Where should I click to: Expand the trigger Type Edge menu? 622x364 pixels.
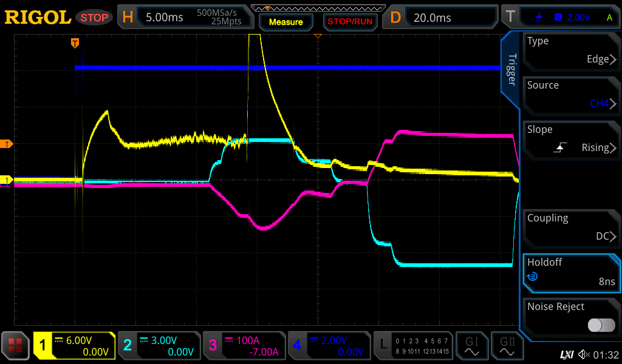pyautogui.click(x=571, y=51)
